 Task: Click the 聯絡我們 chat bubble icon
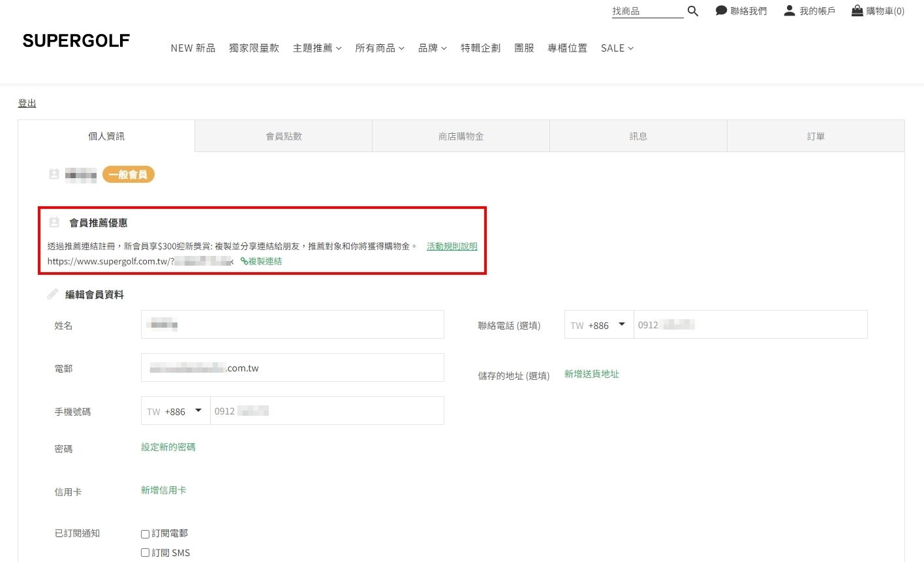click(721, 10)
